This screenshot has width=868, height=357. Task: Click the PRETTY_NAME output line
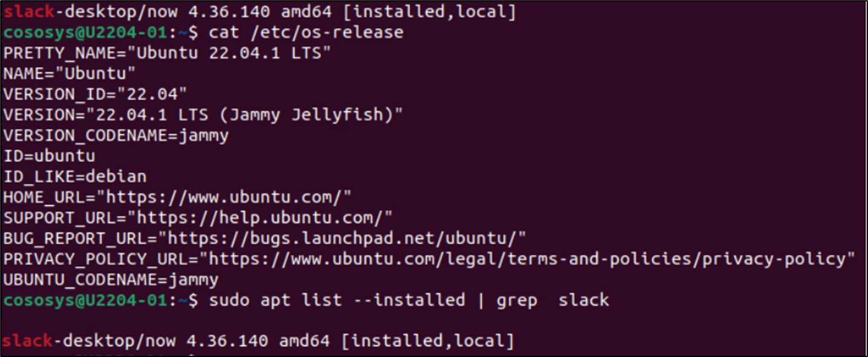tap(167, 53)
